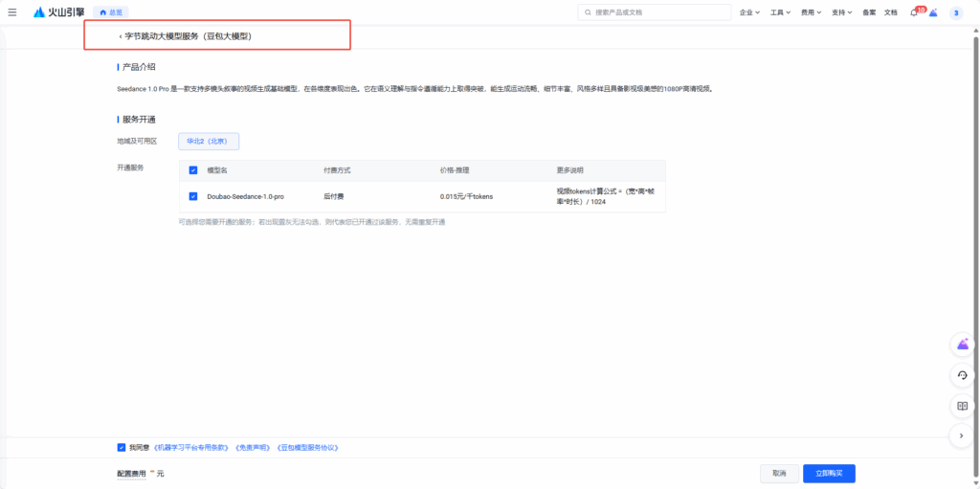This screenshot has height=489, width=980.
Task: Click the blue mountain icon in top bar
Action: tap(933, 12)
